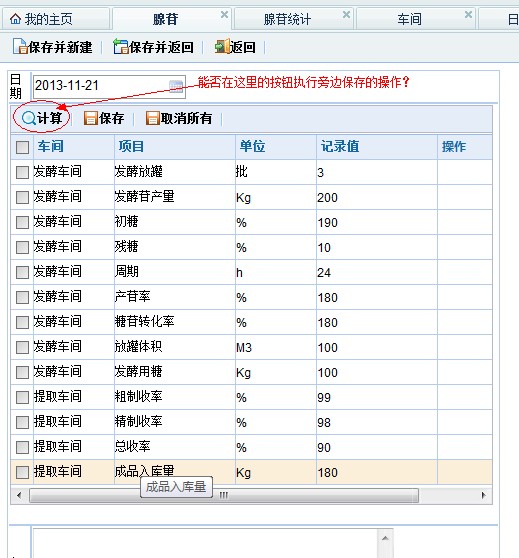This screenshot has height=558, width=519.
Task: Check the 发酵放罐 row checkbox
Action: tap(22, 173)
